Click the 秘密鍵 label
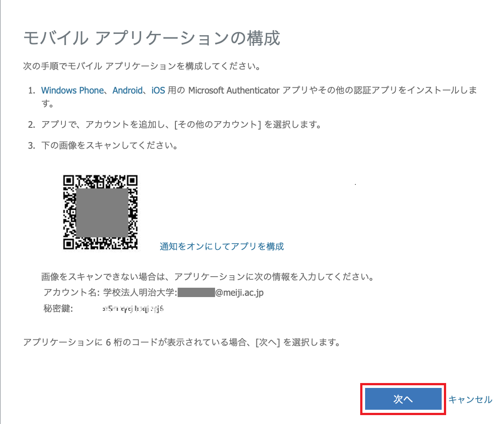Image resolution: width=504 pixels, height=424 pixels. [x=58, y=309]
